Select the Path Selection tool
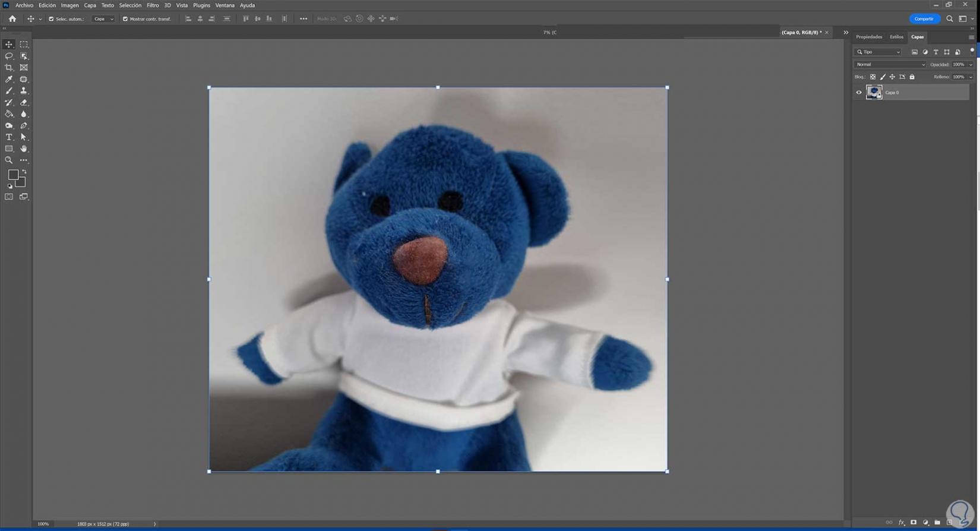Image resolution: width=980 pixels, height=531 pixels. (24, 137)
